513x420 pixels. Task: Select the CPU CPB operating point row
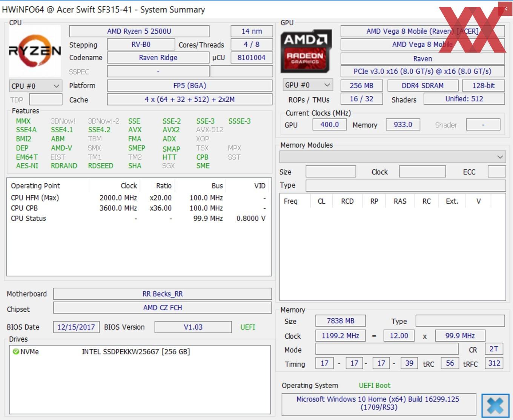(x=138, y=208)
